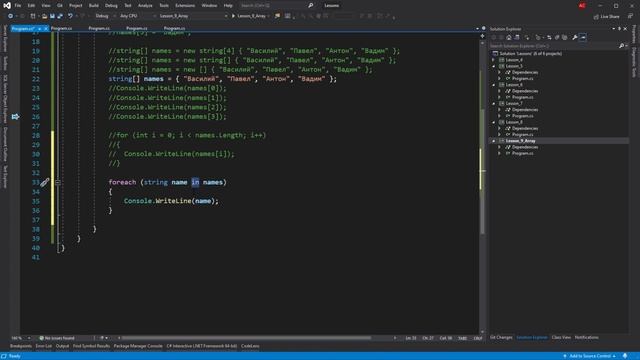Click the search magnifier in the title bar
The height and width of the screenshot is (360, 640).
point(311,6)
